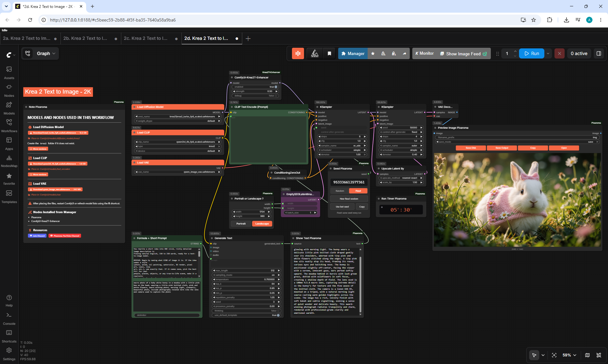Screen dimensions: 608x364
Task: Click the mountain logo toolbar icon
Action: coord(315,53)
